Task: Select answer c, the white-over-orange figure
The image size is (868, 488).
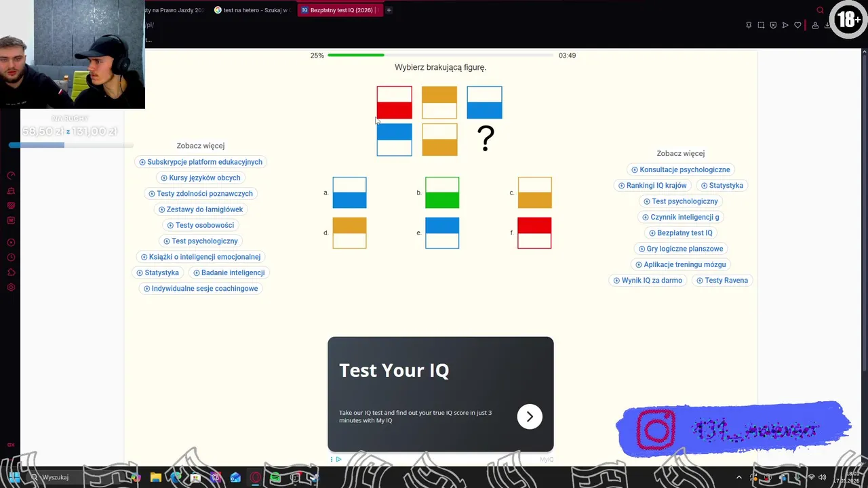Action: click(x=534, y=192)
